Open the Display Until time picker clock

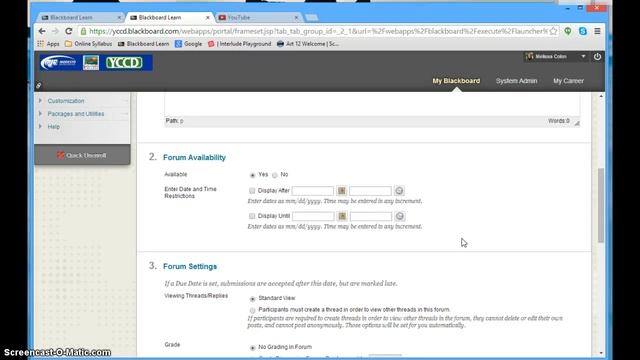(x=400, y=216)
